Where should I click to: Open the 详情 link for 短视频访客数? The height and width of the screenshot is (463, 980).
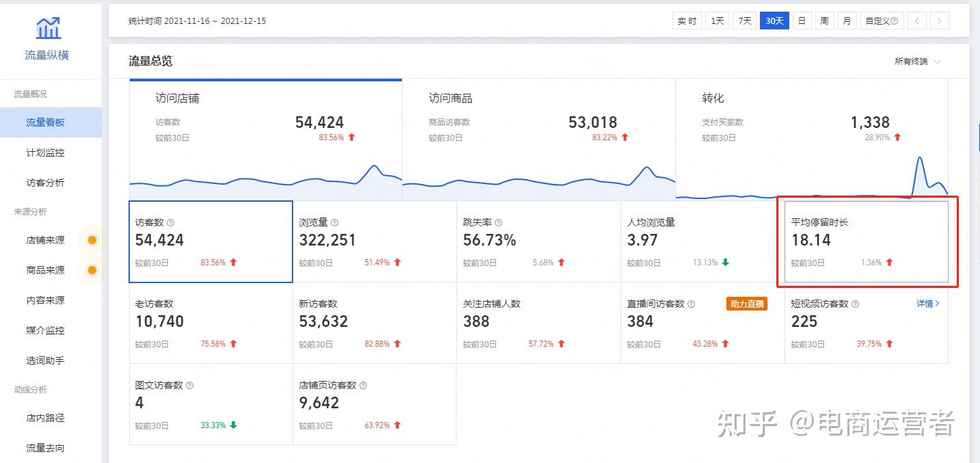928,304
